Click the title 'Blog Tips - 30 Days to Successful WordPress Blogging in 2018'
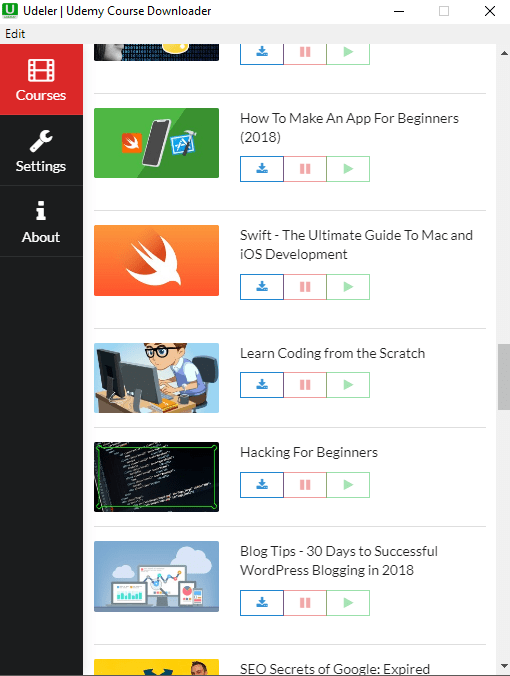Screen dimensions: 510x676 [339, 561]
